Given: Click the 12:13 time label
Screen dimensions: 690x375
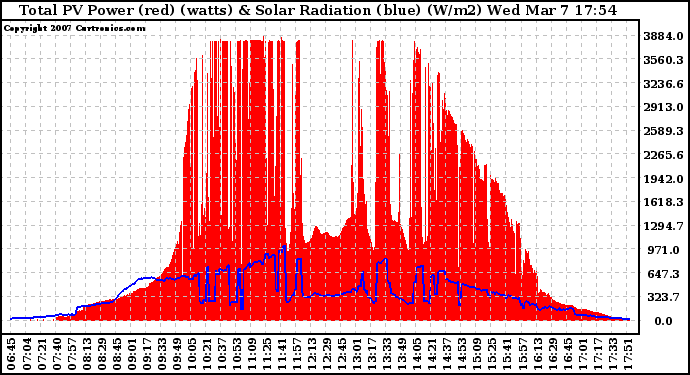Looking at the screenshot, I should coord(312,354).
